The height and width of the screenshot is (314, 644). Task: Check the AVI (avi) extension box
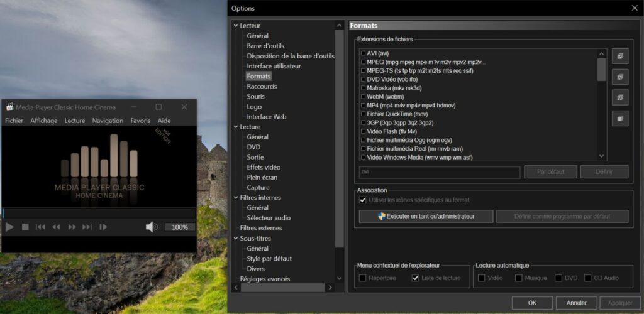363,53
